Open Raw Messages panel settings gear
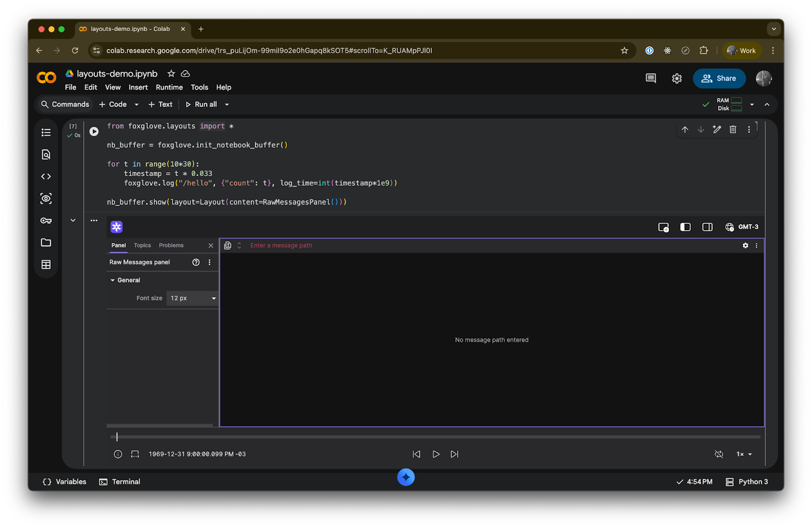Image resolution: width=812 pixels, height=528 pixels. [x=745, y=245]
